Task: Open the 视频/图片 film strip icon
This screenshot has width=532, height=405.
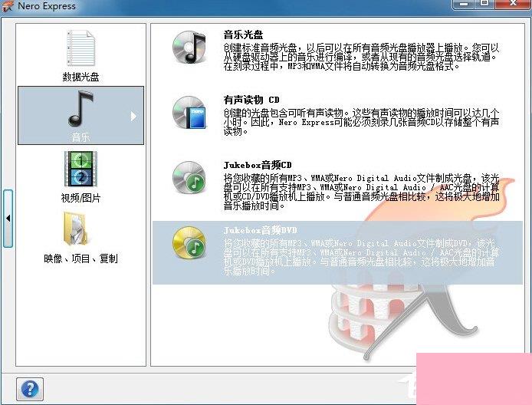Action: [80, 169]
